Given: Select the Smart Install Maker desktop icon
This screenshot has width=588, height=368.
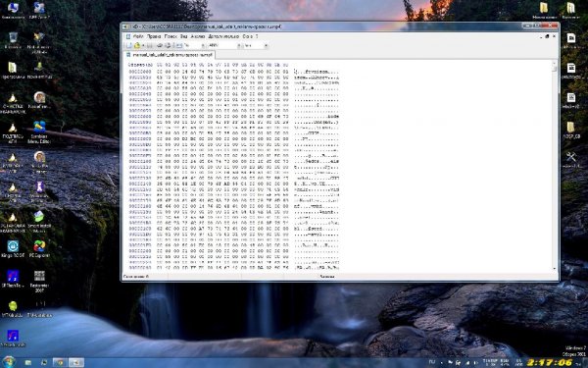Looking at the screenshot, I should pos(39,222).
